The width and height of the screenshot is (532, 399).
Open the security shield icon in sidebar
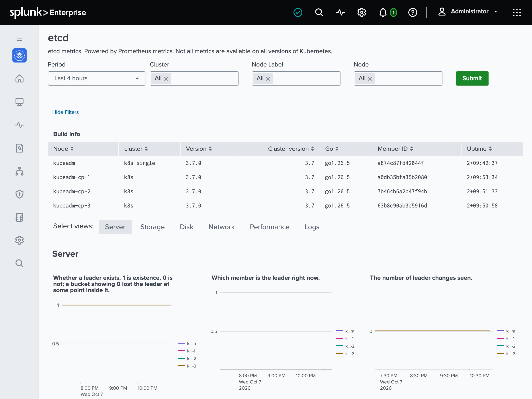pyautogui.click(x=20, y=194)
